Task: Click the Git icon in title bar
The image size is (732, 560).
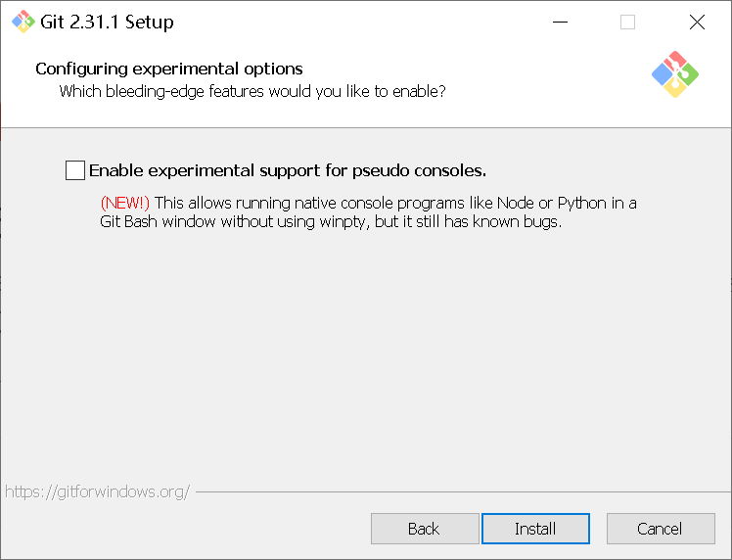Action: [x=23, y=22]
